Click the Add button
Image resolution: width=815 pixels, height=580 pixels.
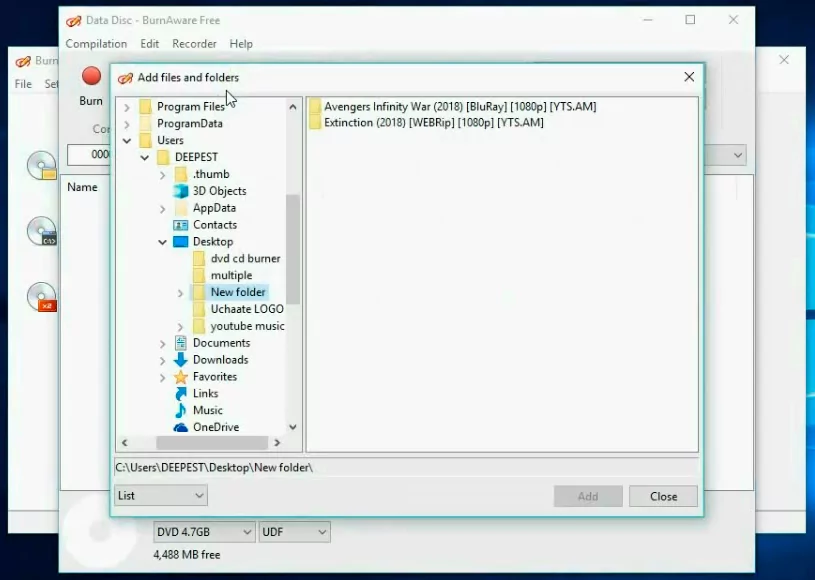(588, 496)
